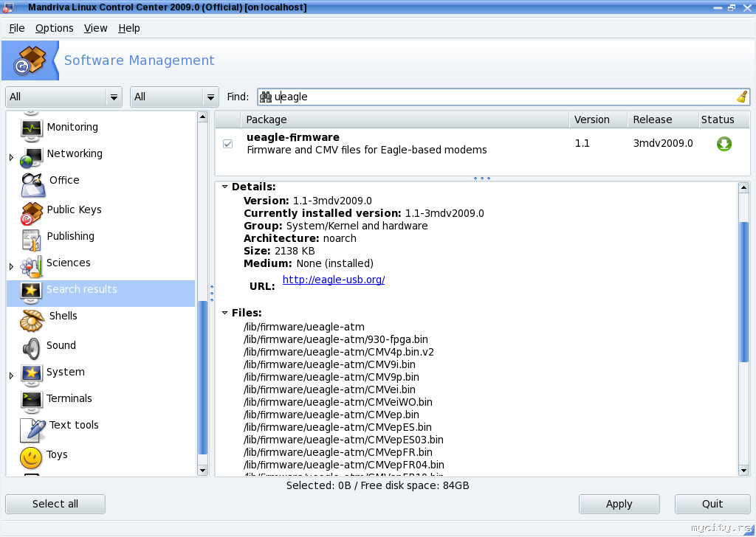Image resolution: width=756 pixels, height=537 pixels.
Task: Click the category list scrollbar thumb
Action: [202, 378]
